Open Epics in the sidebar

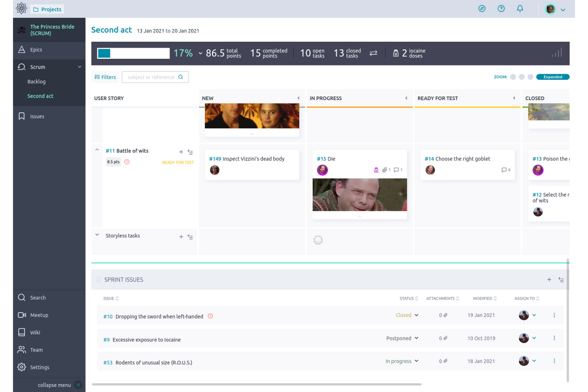(x=49, y=50)
